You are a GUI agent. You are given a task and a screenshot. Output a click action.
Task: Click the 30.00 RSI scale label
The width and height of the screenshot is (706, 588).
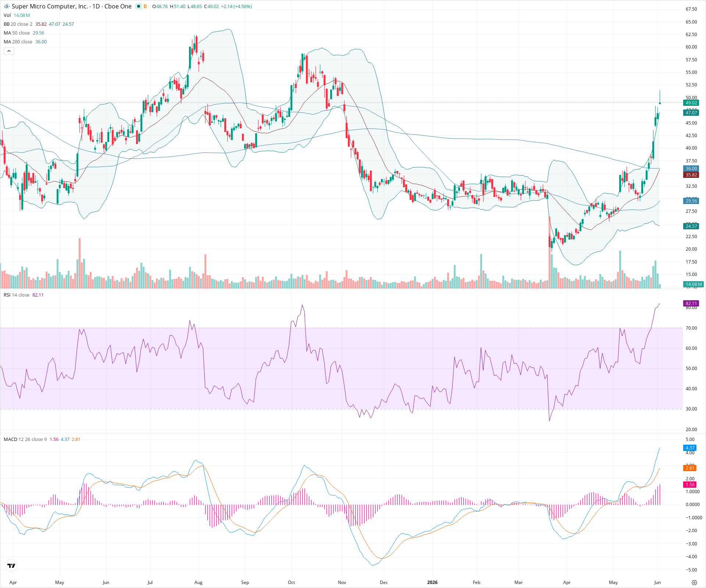click(691, 409)
